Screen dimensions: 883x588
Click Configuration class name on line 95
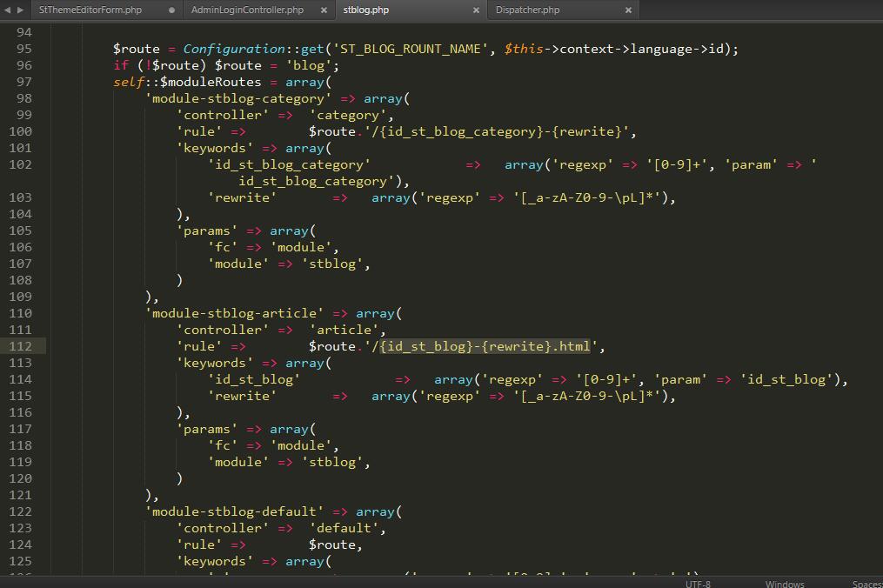click(234, 49)
